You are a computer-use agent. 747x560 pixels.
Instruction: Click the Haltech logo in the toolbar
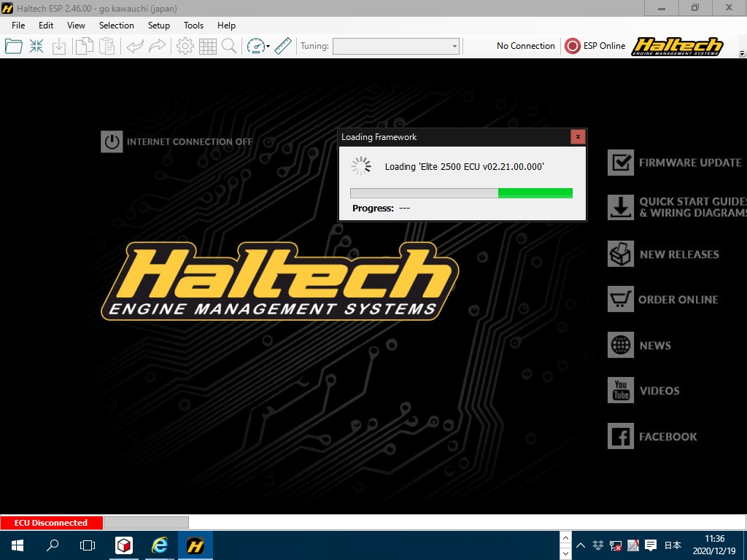pyautogui.click(x=678, y=46)
